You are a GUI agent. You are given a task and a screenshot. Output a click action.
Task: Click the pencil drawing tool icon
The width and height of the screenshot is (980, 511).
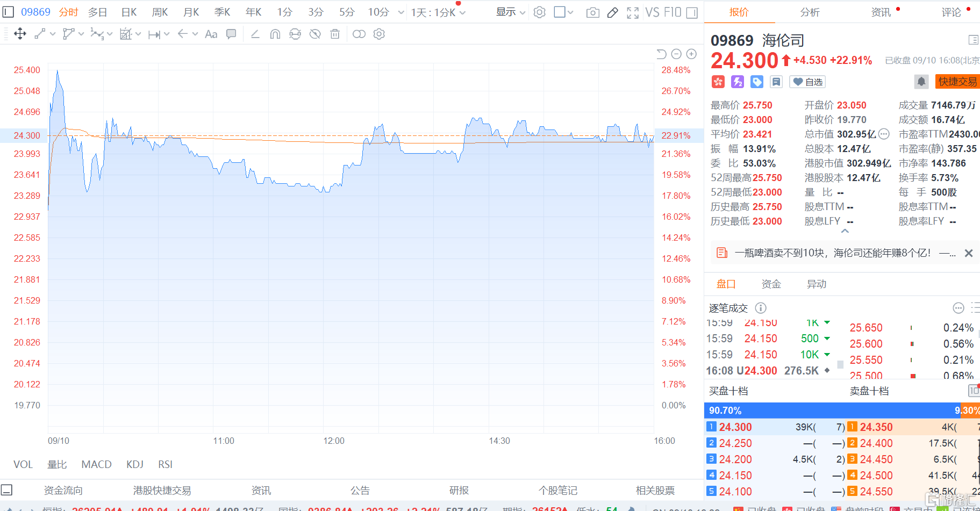612,12
